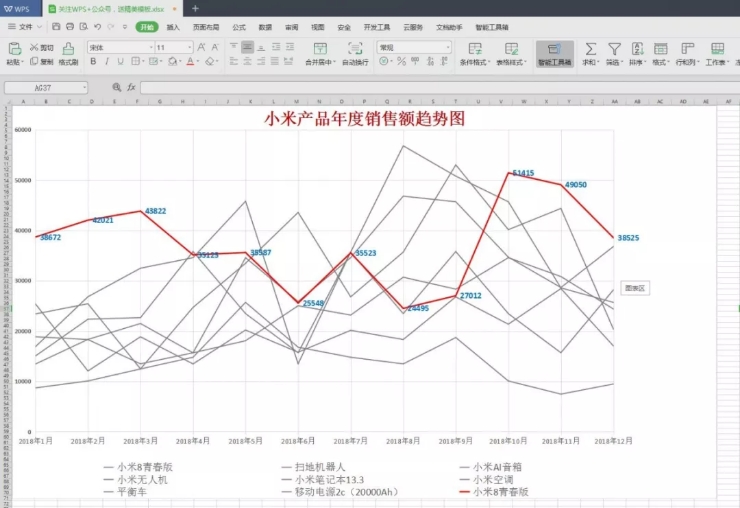Open the 安全 (Security) tab
The width and height of the screenshot is (740, 508).
click(344, 27)
